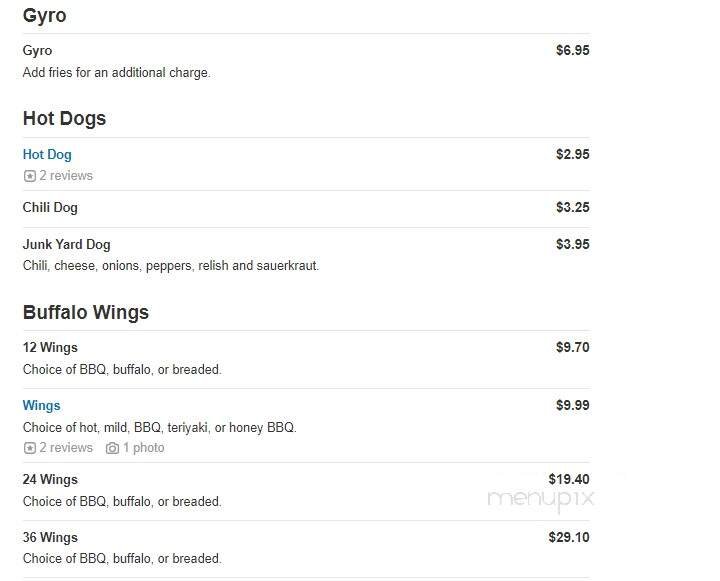View the 2 reviews for Hot Dog
Viewport: 720px width, 581px height.
coord(66,176)
